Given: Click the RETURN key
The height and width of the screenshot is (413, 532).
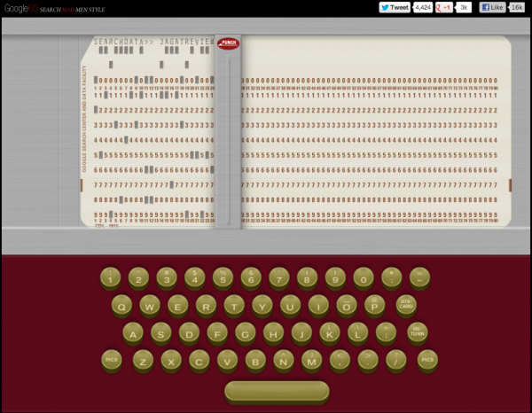Looking at the screenshot, I should (418, 332).
